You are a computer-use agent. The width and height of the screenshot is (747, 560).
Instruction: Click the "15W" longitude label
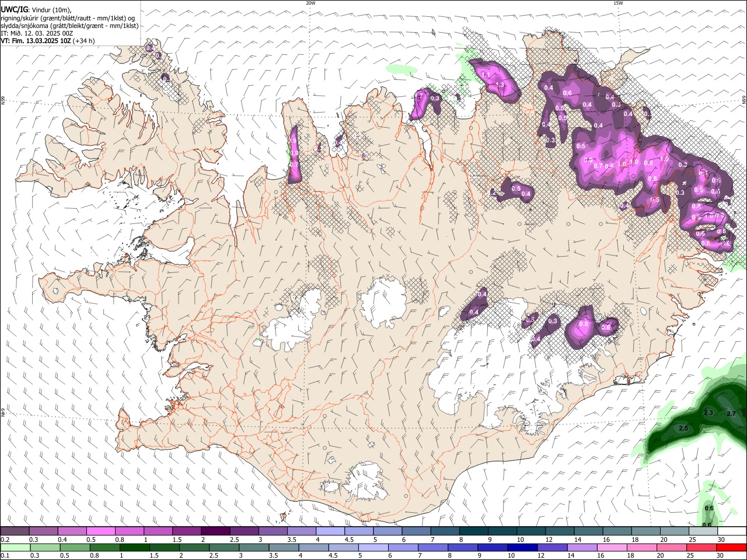tap(619, 3)
